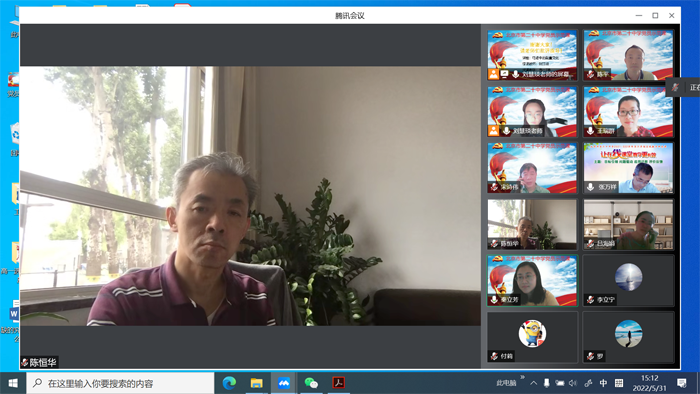Select 李立宁 participant avatar tile

[628, 281]
